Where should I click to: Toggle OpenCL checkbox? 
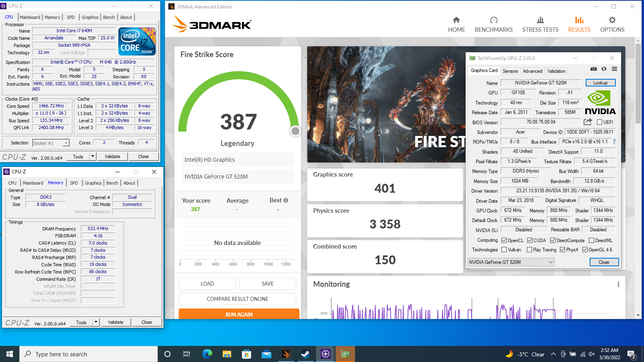coord(504,240)
